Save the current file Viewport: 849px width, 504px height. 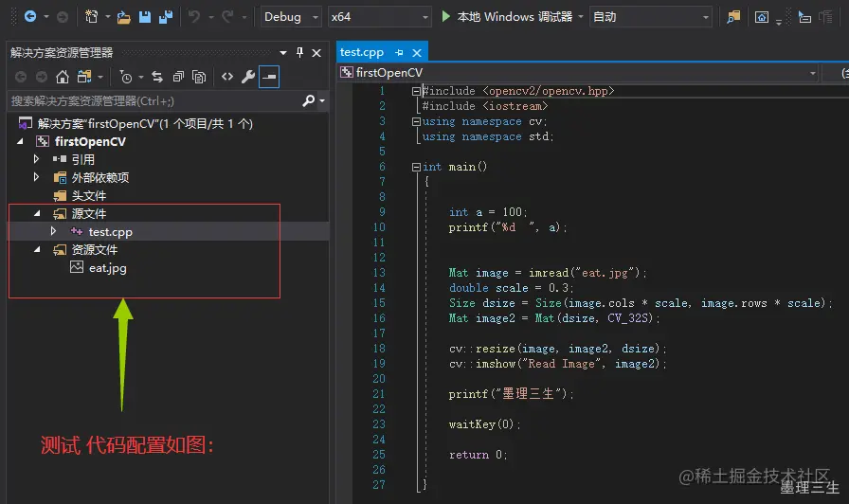(x=145, y=17)
